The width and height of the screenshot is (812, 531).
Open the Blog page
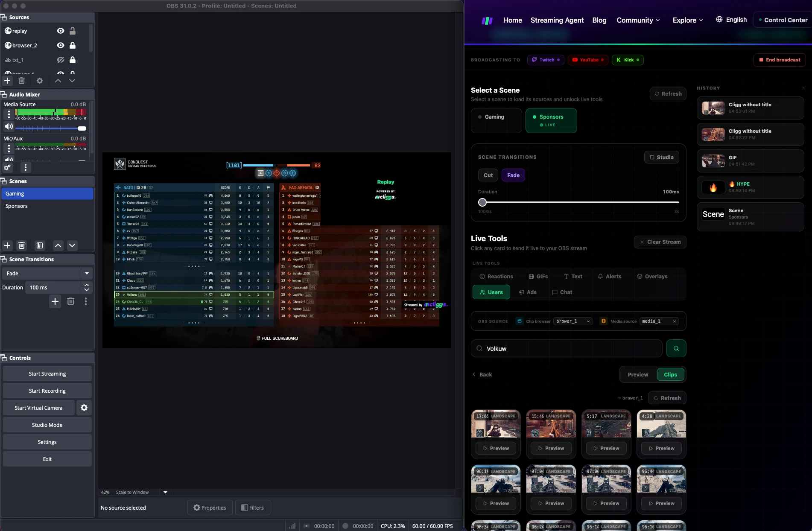coord(599,20)
